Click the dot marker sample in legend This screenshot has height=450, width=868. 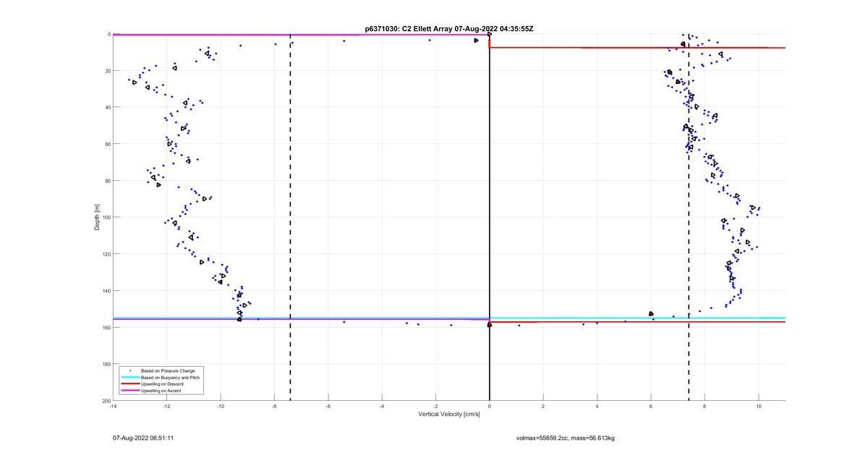click(130, 370)
